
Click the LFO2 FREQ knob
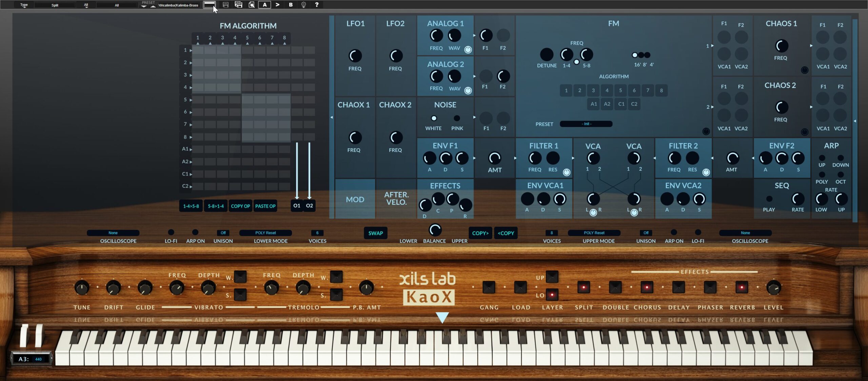396,56
